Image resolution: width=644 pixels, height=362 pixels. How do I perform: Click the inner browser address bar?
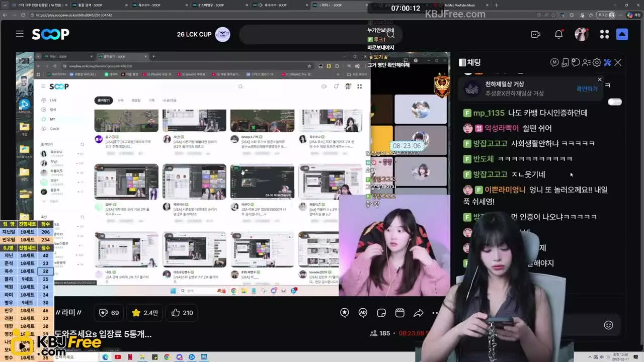point(189,66)
